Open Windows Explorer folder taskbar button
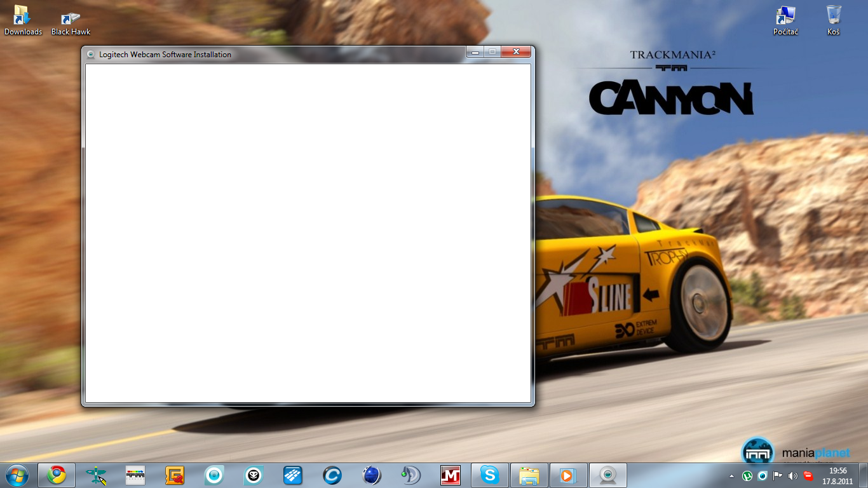The image size is (868, 488). [529, 475]
